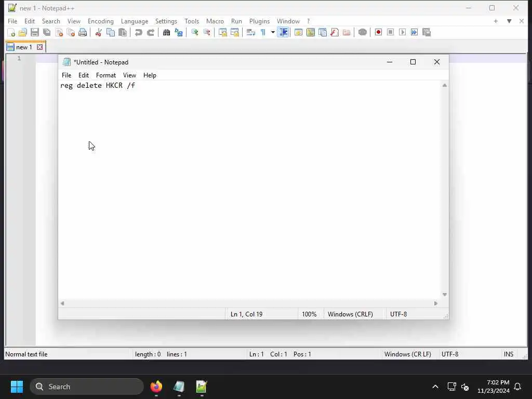The width and height of the screenshot is (532, 399).
Task: Open the user defined language icon
Action: pyautogui.click(x=299, y=33)
